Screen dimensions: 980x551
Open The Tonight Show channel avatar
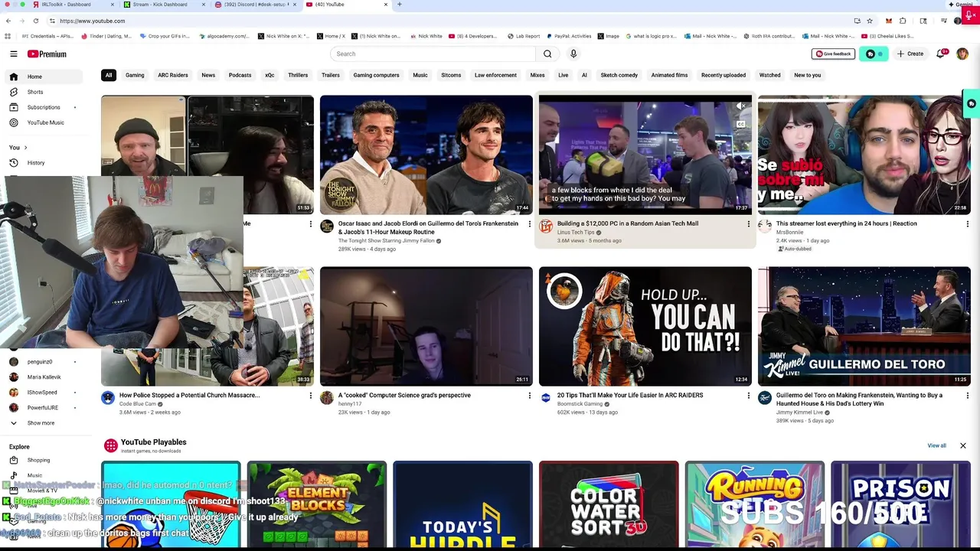327,227
